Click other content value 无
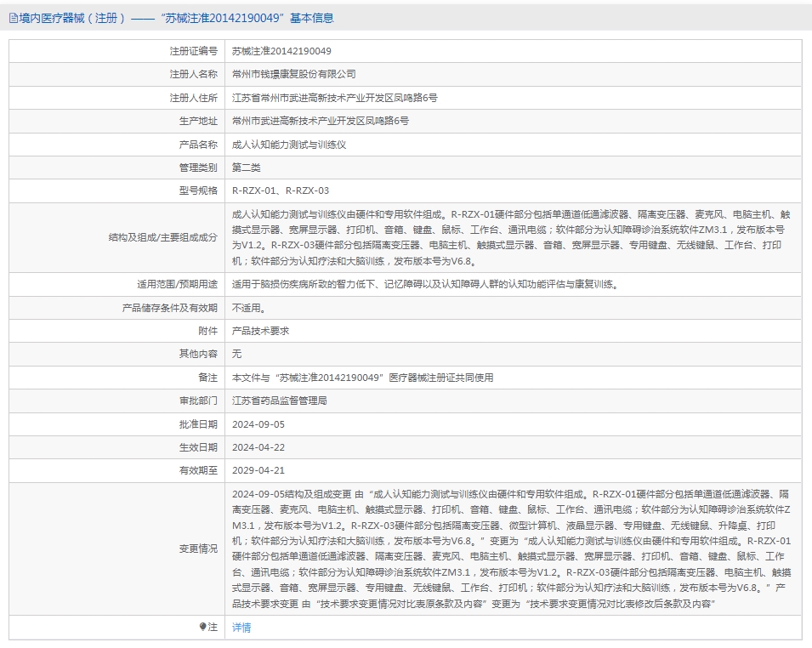Viewport: 812px width, 648px height. coord(236,354)
